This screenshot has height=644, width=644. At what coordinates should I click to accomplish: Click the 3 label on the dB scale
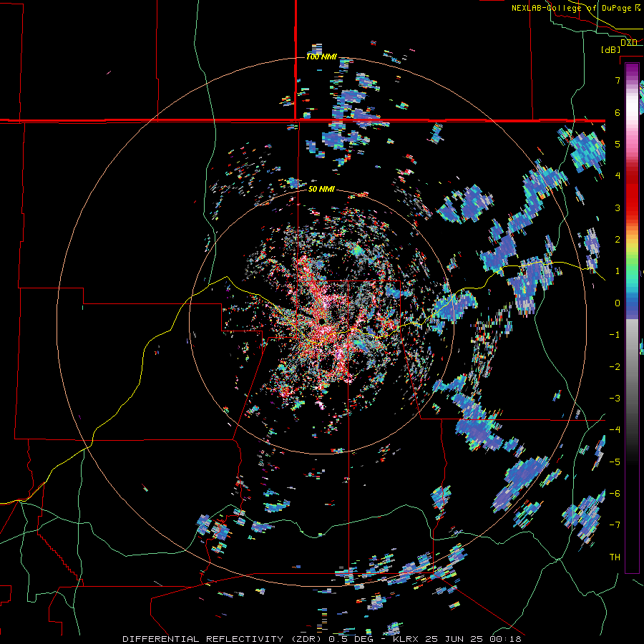pos(618,208)
